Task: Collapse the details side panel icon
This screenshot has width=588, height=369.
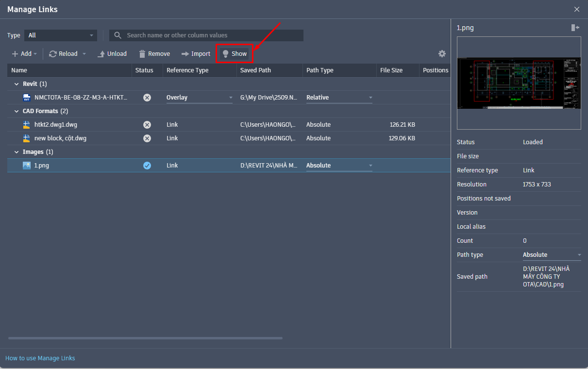Action: point(575,28)
